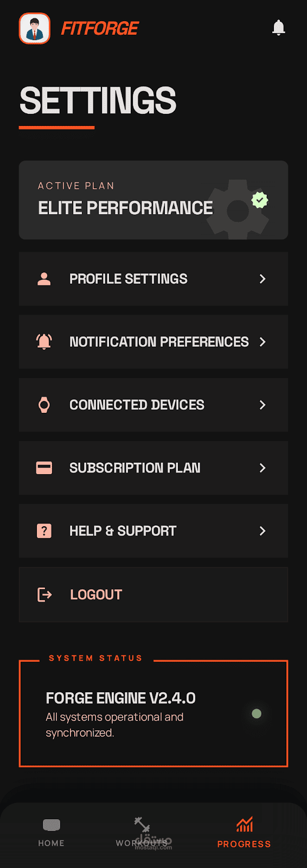Screen dimensions: 307x868
Task: Click the ringing bell icon for Notification Preferences
Action: click(44, 342)
